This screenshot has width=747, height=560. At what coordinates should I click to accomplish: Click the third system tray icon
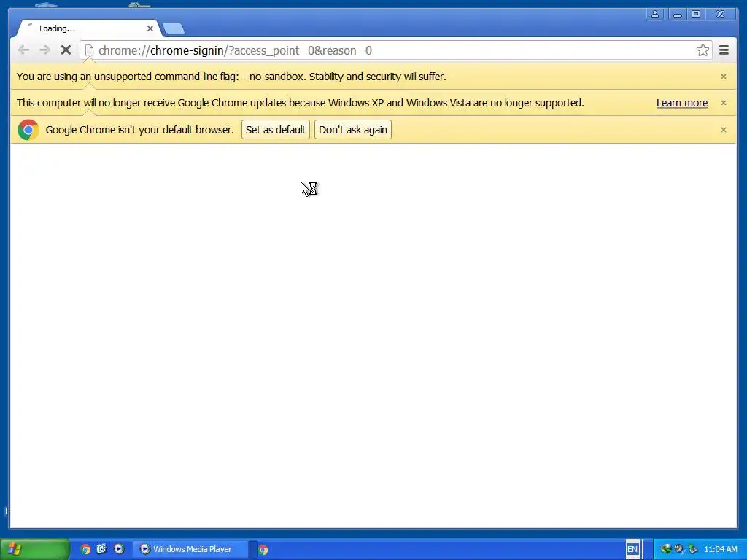tap(692, 549)
